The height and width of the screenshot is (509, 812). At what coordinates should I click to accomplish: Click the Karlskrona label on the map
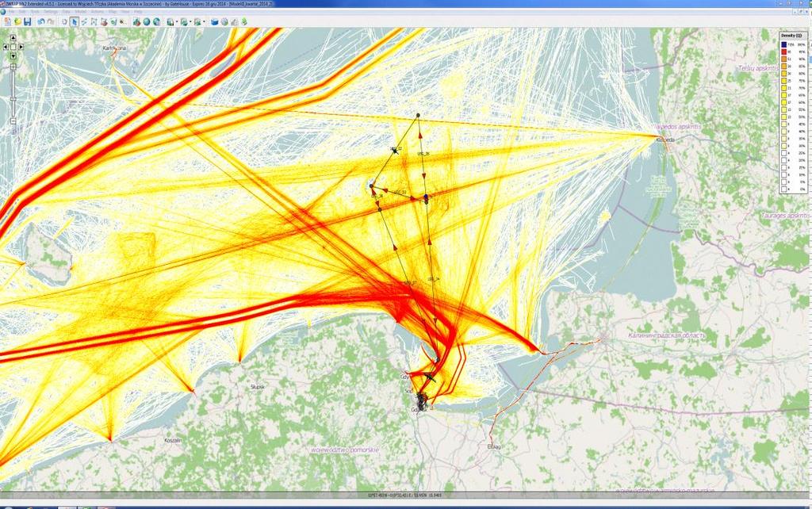pyautogui.click(x=114, y=48)
